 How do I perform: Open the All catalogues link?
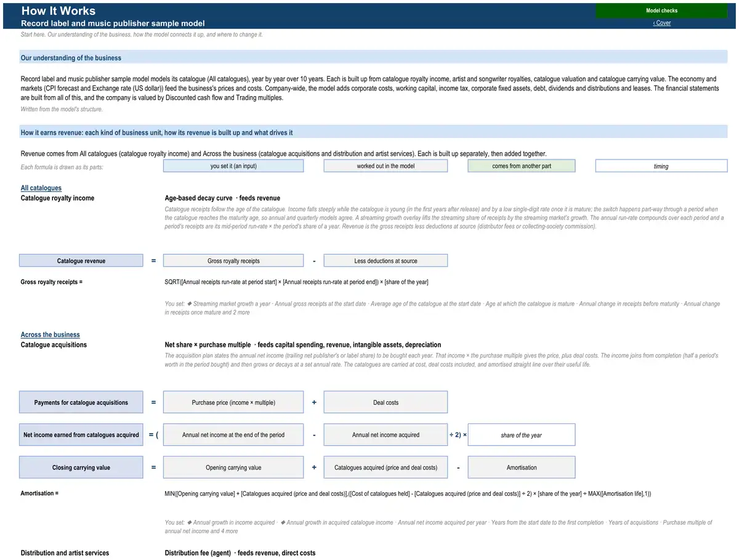point(41,188)
